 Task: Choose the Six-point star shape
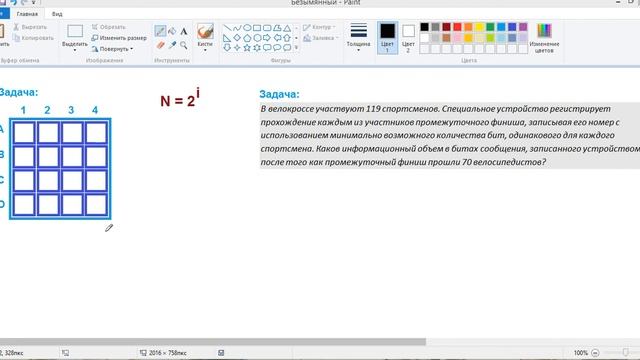click(257, 47)
